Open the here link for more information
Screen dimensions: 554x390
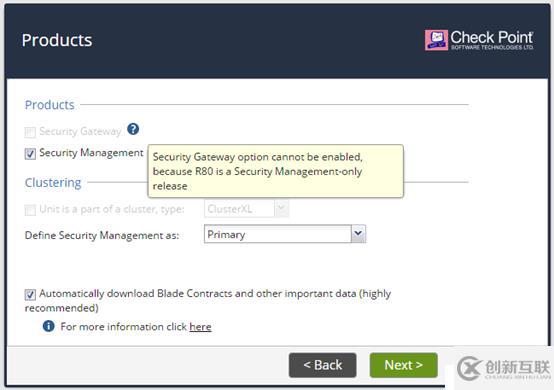200,326
